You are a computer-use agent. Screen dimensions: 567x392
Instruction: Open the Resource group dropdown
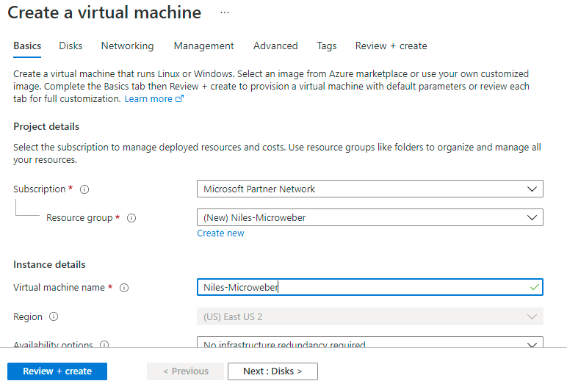pos(370,217)
